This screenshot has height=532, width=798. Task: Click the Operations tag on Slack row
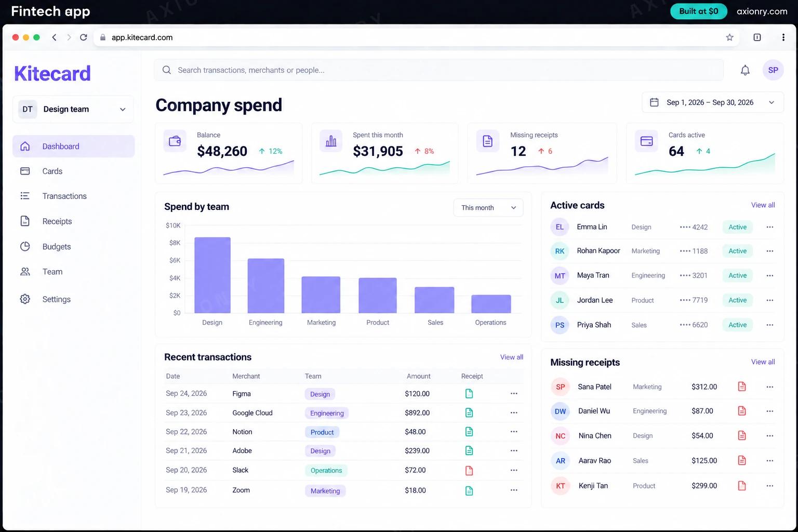click(x=326, y=471)
